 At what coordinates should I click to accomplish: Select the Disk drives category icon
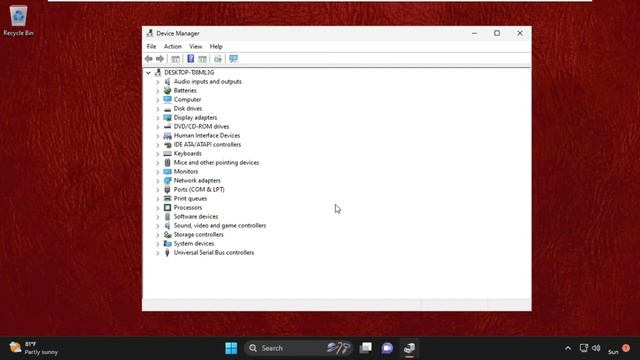point(167,109)
